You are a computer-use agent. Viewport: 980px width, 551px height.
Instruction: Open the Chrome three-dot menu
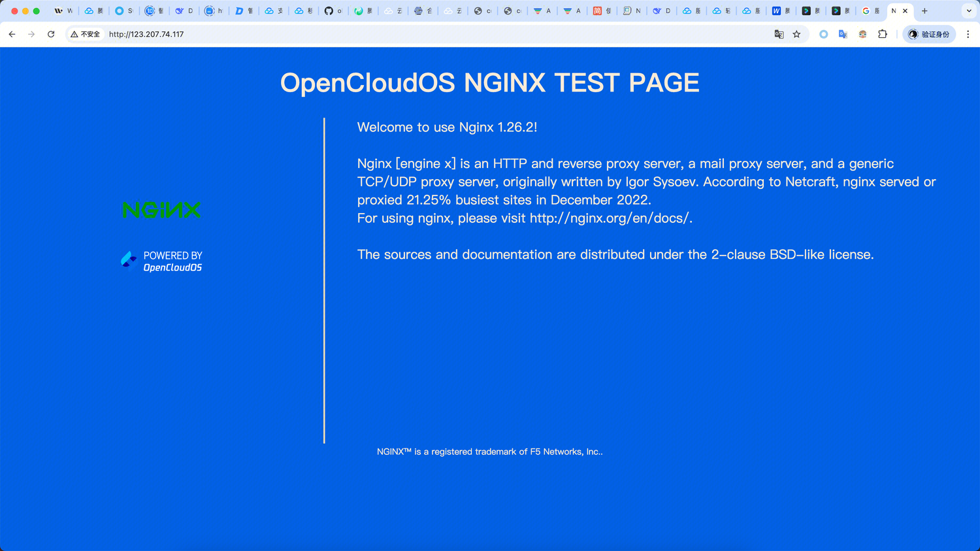coord(968,34)
